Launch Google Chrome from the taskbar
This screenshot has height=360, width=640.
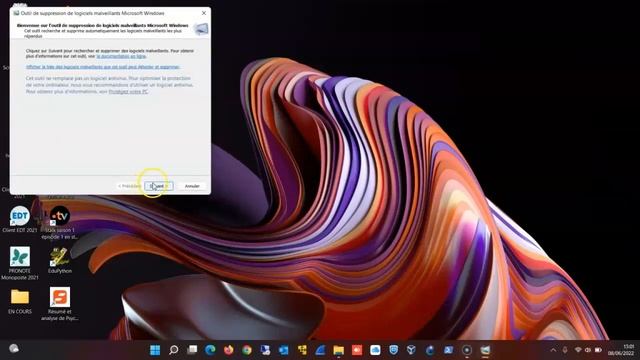pos(247,350)
